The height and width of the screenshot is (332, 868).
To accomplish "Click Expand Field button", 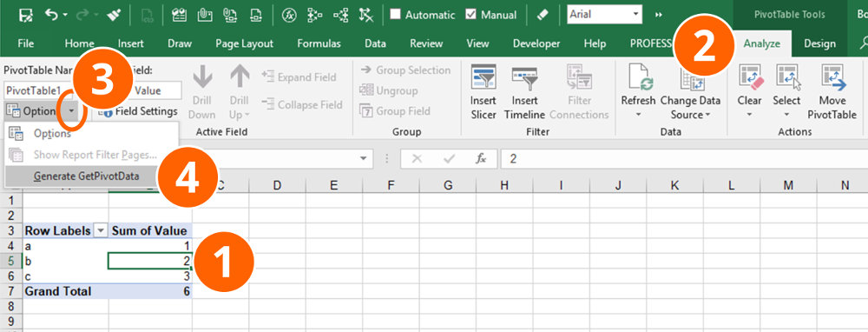I will [x=299, y=77].
